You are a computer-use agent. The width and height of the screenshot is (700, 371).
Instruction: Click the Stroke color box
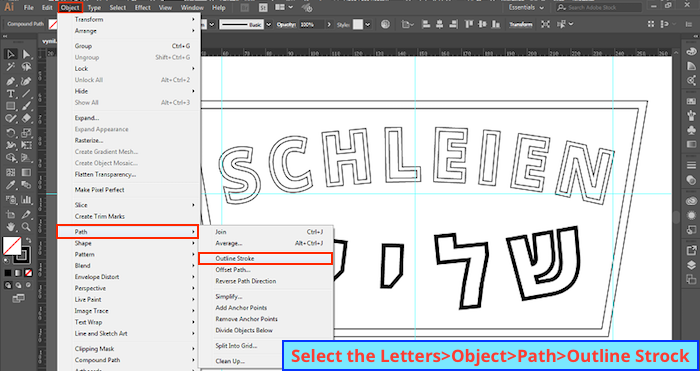pos(23,255)
